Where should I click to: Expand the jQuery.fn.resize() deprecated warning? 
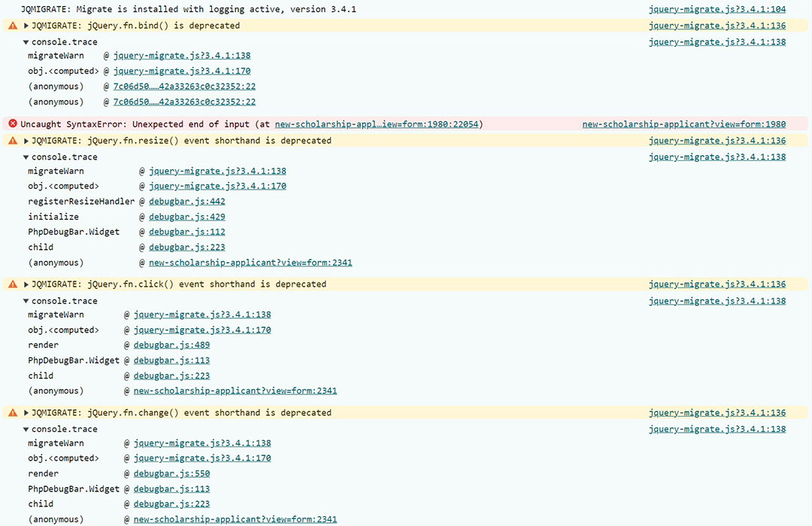pyautogui.click(x=26, y=141)
